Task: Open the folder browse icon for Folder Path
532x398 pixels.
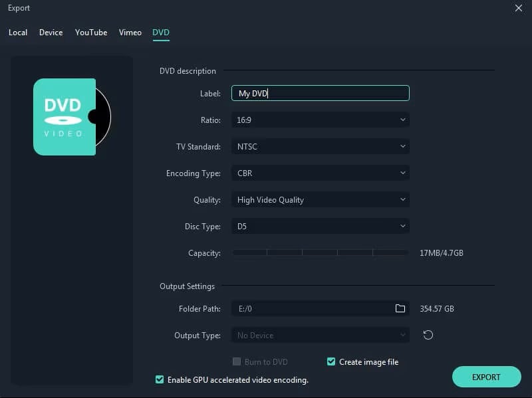Action: 401,308
